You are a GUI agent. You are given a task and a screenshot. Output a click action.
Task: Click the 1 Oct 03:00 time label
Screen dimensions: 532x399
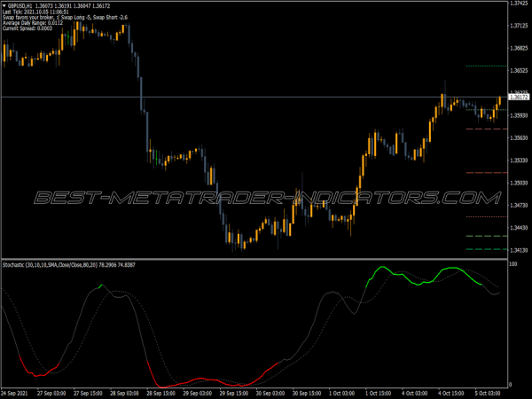[x=342, y=393]
